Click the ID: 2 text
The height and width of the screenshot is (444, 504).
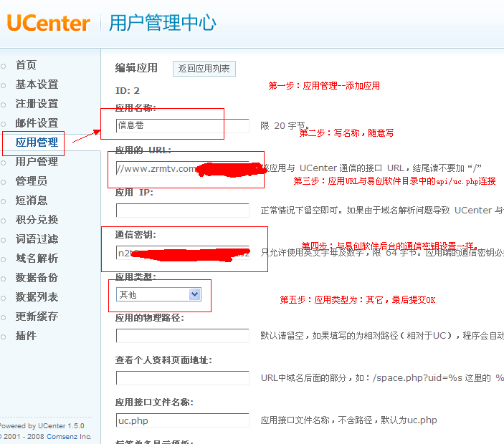pos(128,91)
